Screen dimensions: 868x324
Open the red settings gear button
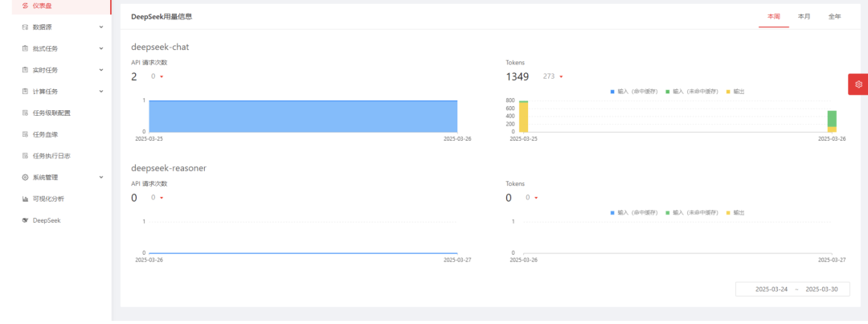(858, 84)
